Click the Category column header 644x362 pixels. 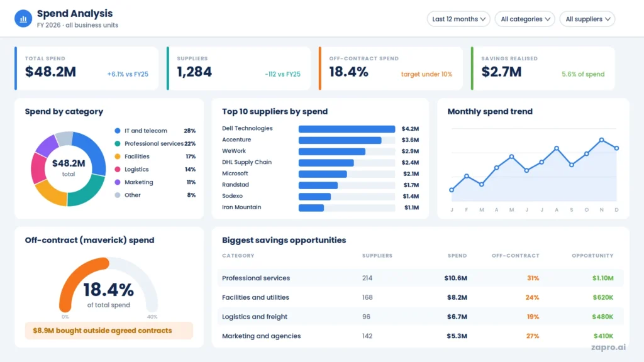point(238,256)
